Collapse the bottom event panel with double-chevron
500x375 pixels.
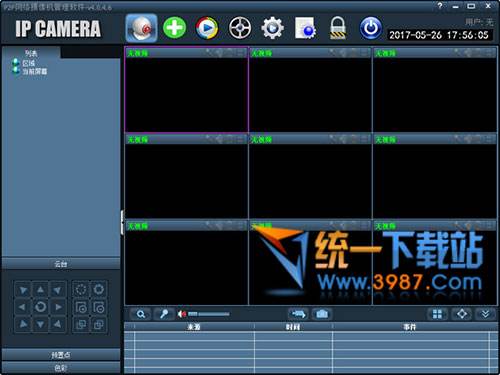pyautogui.click(x=485, y=314)
